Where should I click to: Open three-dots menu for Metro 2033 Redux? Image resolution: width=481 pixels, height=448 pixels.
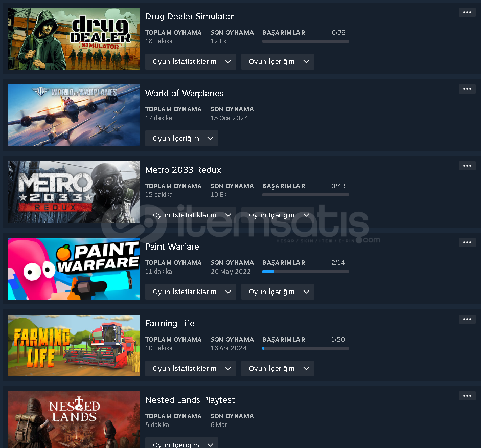[x=467, y=166]
